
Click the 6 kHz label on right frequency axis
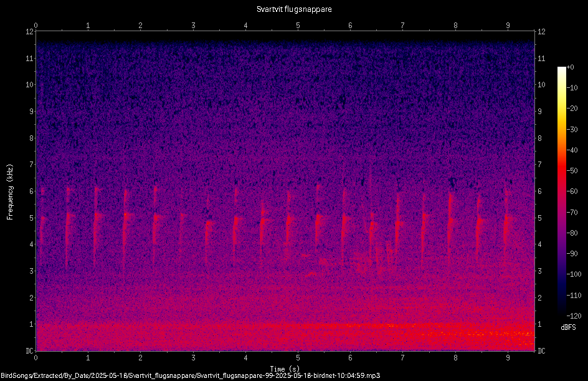[x=539, y=191]
